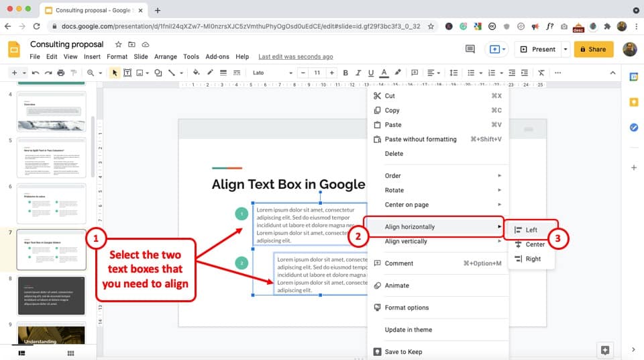Screen dimensions: 644x360
Task: Click the Redo icon in toolbar
Action: pos(48,73)
